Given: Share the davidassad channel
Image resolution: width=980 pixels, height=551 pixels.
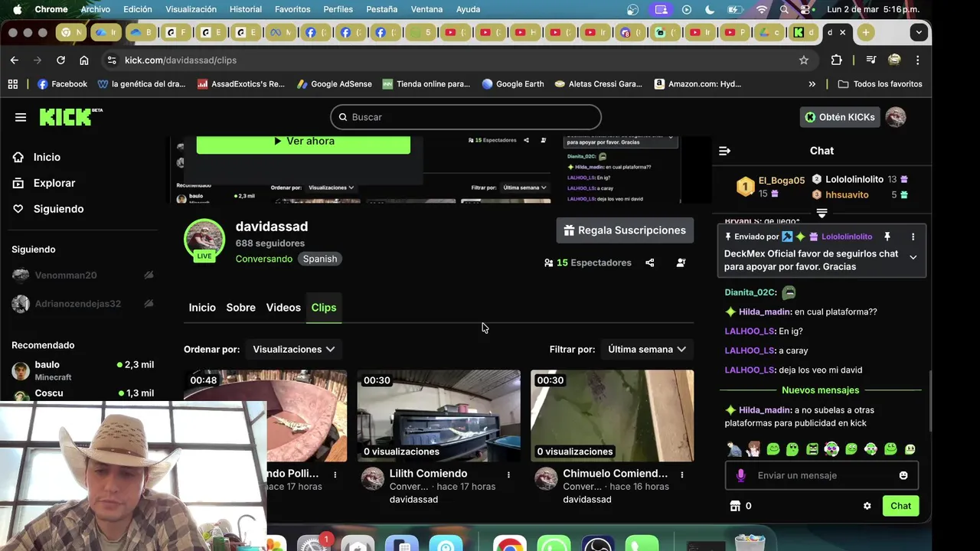Looking at the screenshot, I should (650, 262).
